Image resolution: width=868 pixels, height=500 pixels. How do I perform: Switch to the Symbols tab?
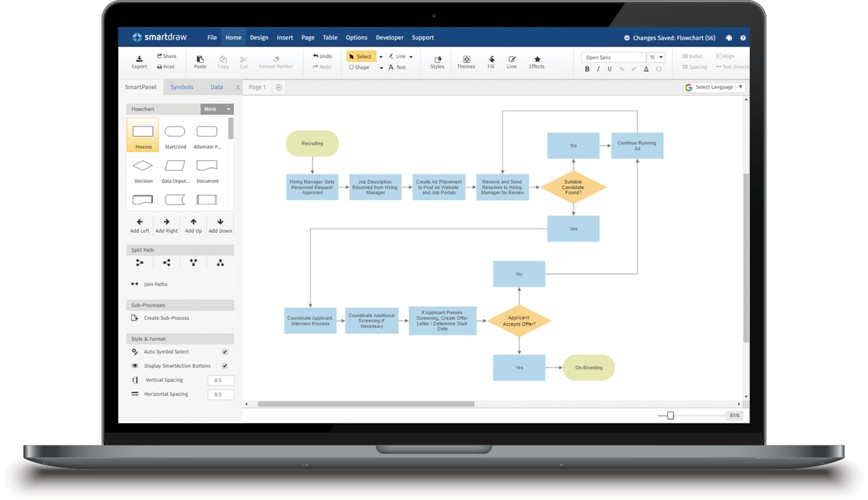click(x=181, y=87)
